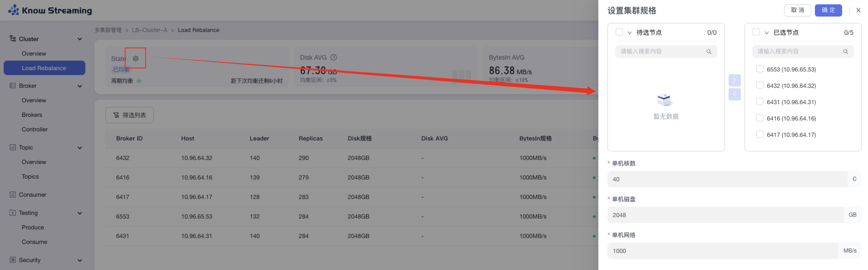Image resolution: width=868 pixels, height=270 pixels.
Task: Click the State settings gear icon
Action: coord(136,59)
